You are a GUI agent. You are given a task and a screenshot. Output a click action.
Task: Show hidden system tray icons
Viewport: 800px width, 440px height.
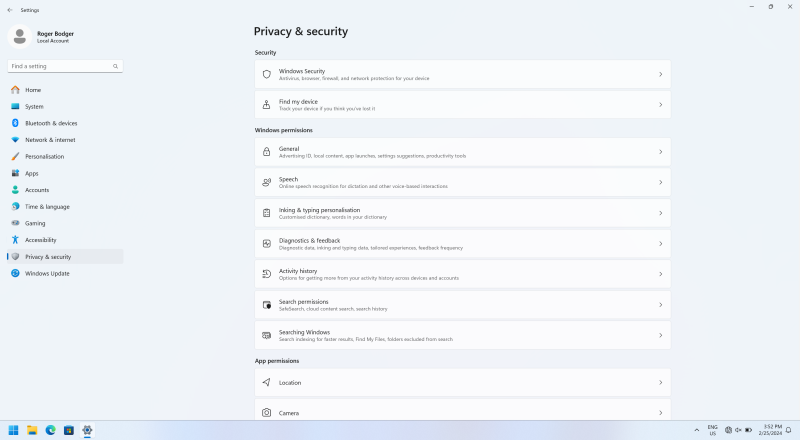(x=696, y=430)
